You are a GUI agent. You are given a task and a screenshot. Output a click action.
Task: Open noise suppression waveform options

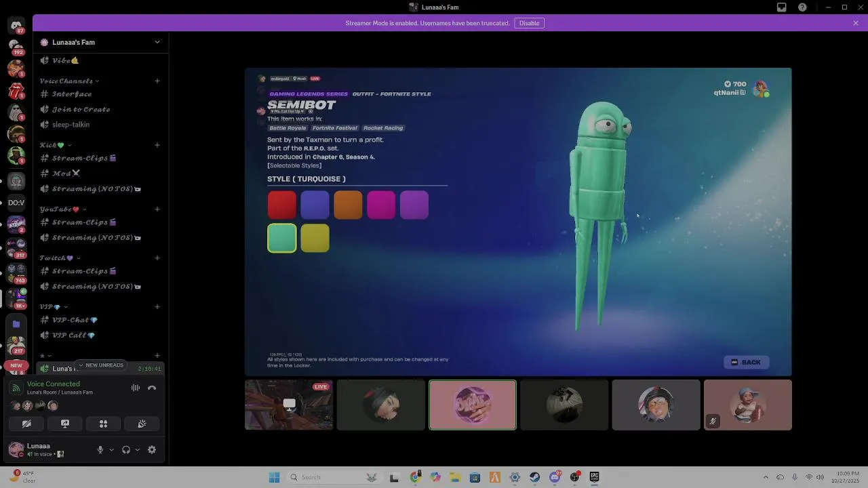(x=136, y=388)
